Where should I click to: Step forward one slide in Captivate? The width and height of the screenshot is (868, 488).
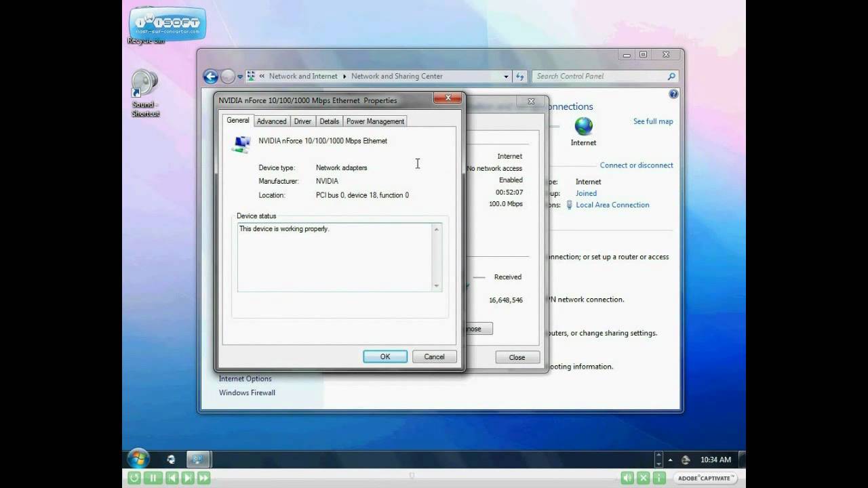188,478
